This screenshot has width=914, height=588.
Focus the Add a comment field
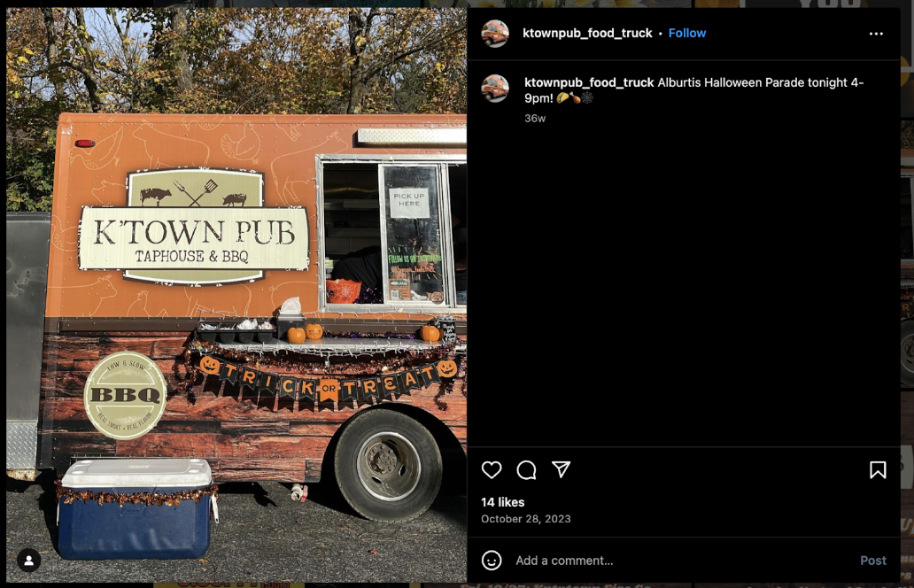click(x=682, y=561)
